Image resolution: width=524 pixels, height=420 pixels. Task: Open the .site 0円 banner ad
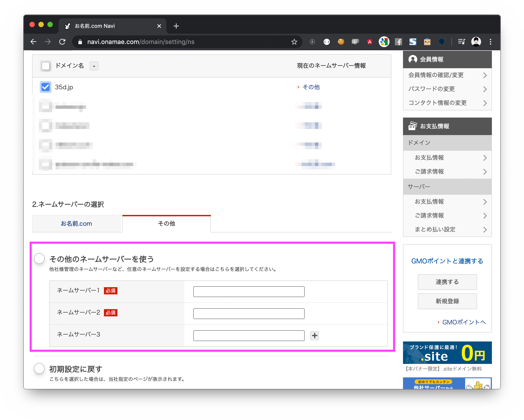447,353
